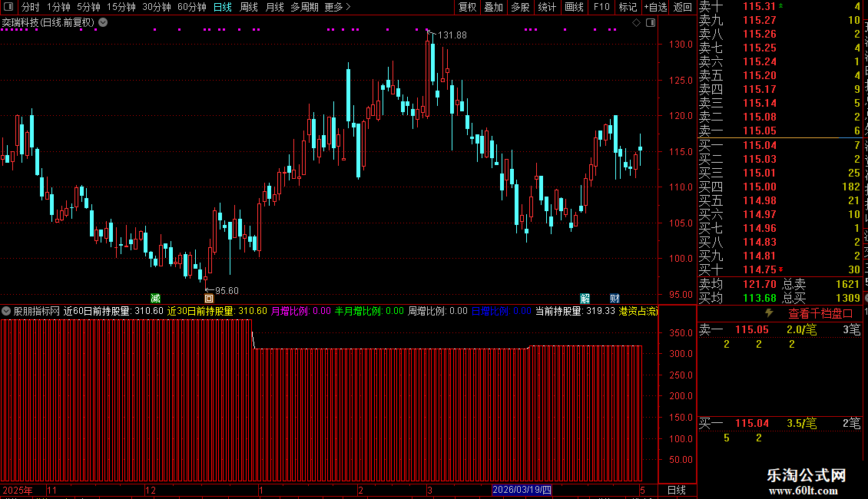Click 总卖 volume 1621

(847, 284)
